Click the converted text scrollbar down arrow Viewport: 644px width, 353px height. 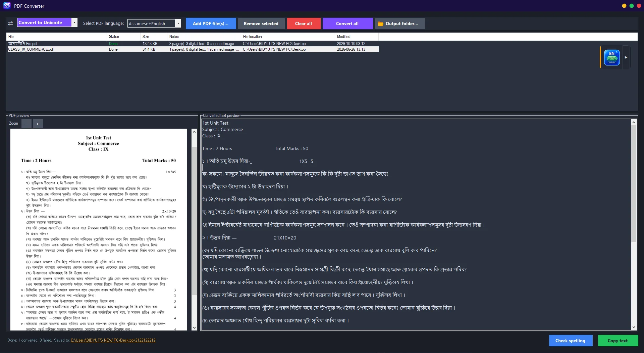point(634,327)
